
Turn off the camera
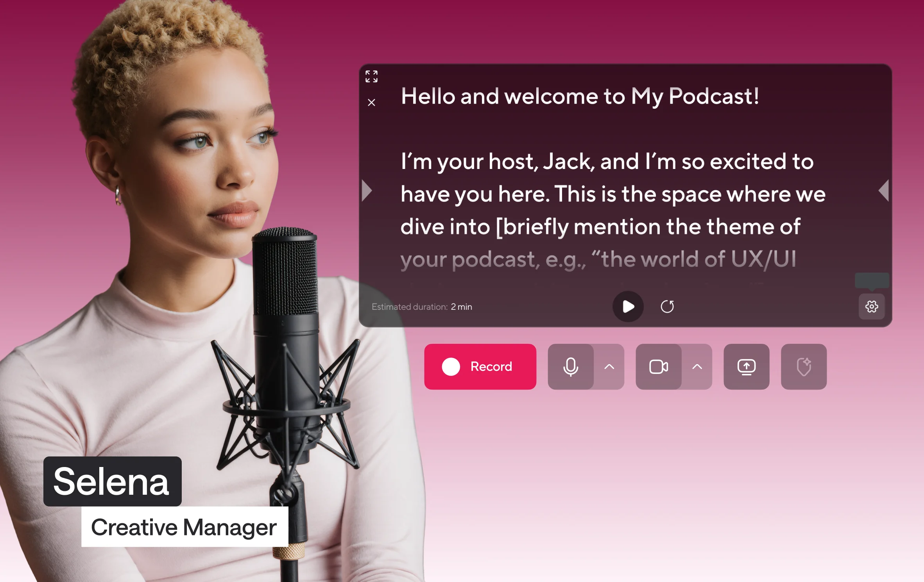pyautogui.click(x=658, y=366)
